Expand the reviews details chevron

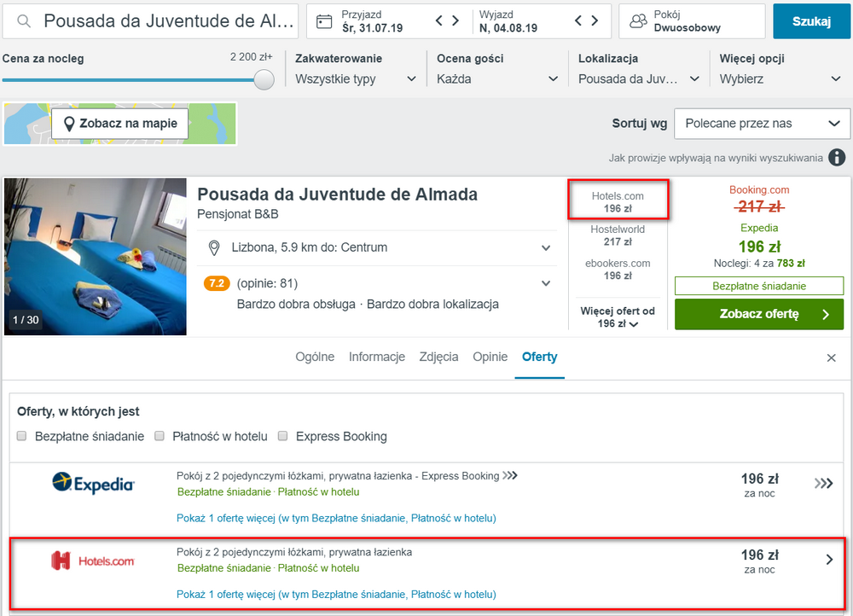pyautogui.click(x=546, y=283)
